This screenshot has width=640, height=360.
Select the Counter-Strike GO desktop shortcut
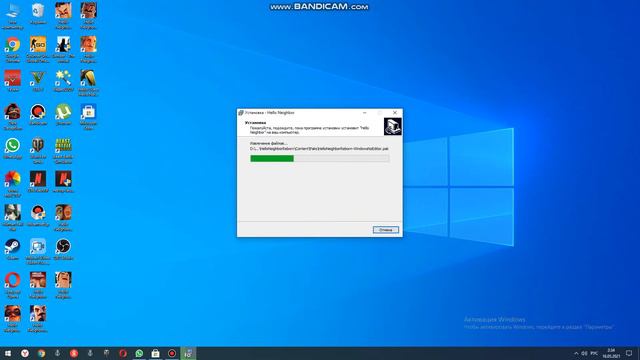[x=38, y=49]
